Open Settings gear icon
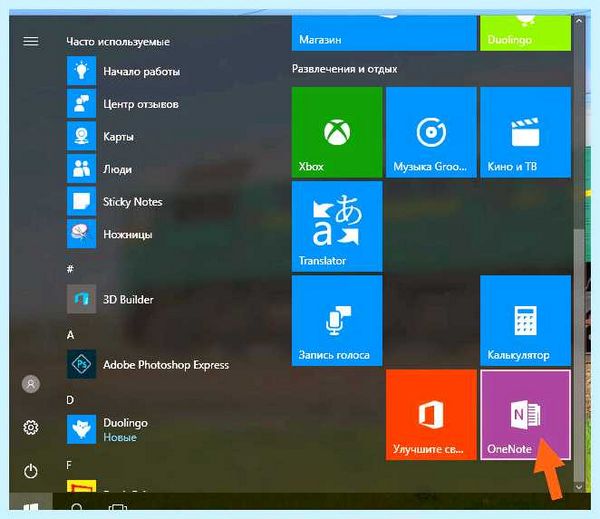This screenshot has height=519, width=600. [31, 428]
